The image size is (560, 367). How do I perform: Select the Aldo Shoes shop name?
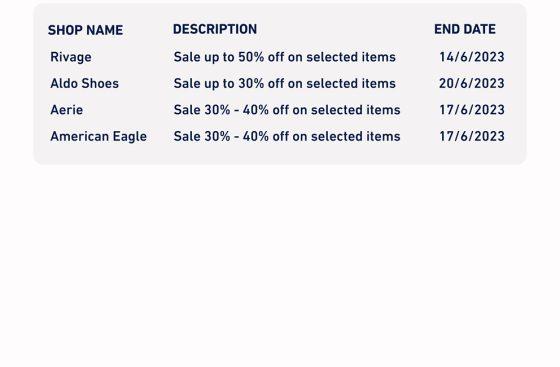tap(84, 84)
